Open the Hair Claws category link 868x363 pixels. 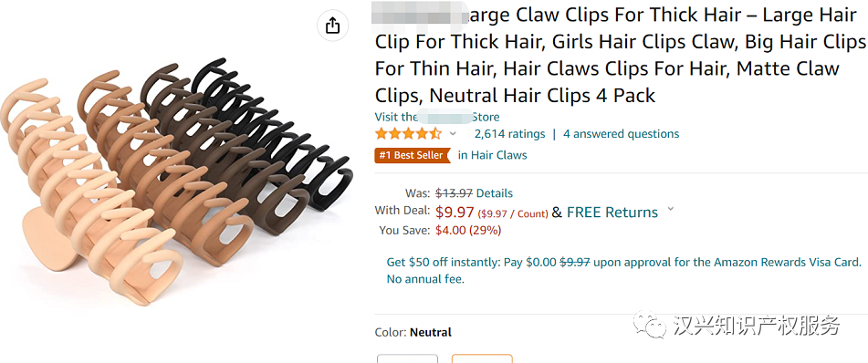[492, 155]
